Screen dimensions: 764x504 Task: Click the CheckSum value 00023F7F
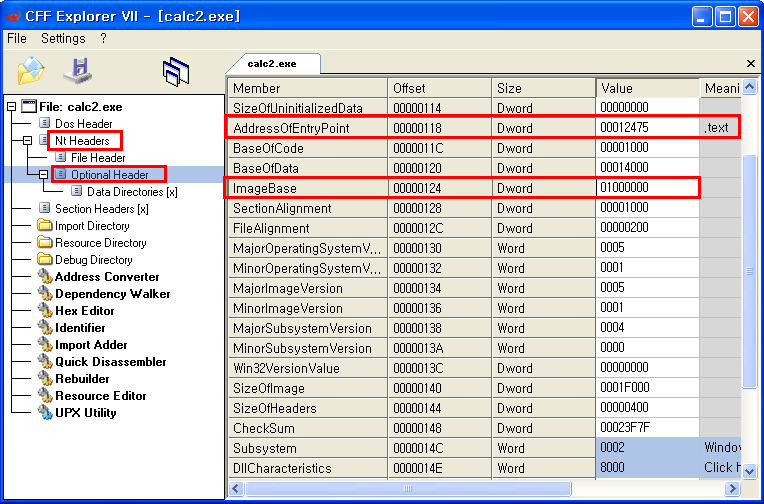[x=648, y=428]
